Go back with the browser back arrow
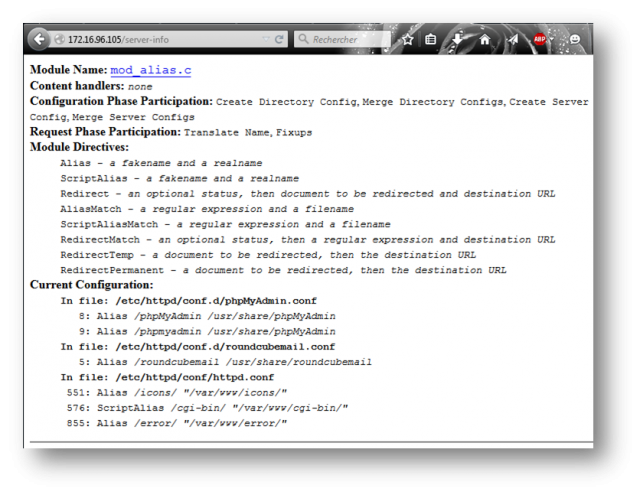 click(39, 40)
